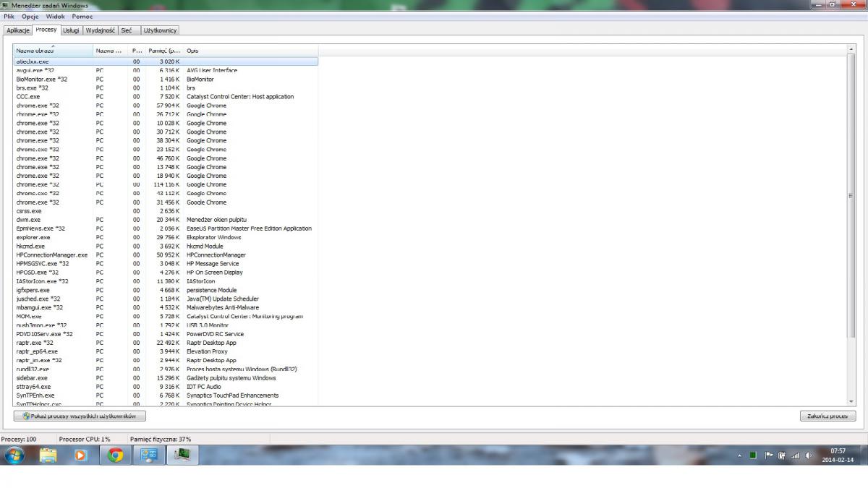This screenshot has height=488, width=868.
Task: Select the chrome.exe row using 57 904 K
Action: 166,106
